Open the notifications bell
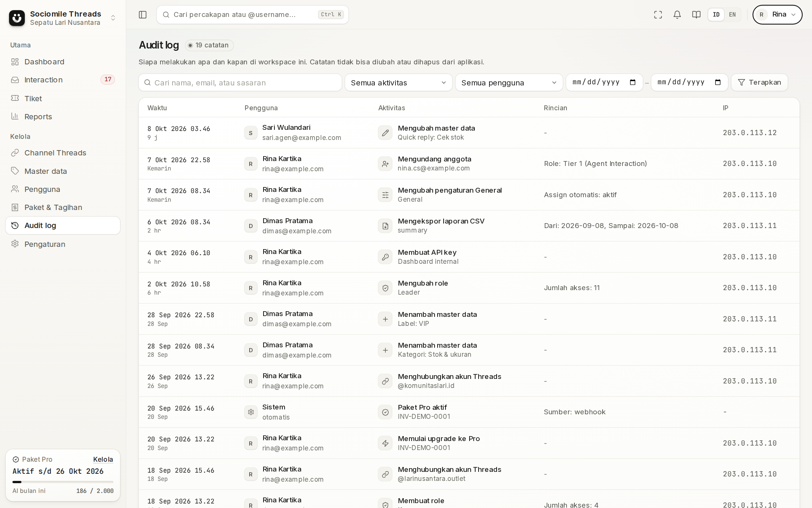The width and height of the screenshot is (812, 508). [677, 15]
